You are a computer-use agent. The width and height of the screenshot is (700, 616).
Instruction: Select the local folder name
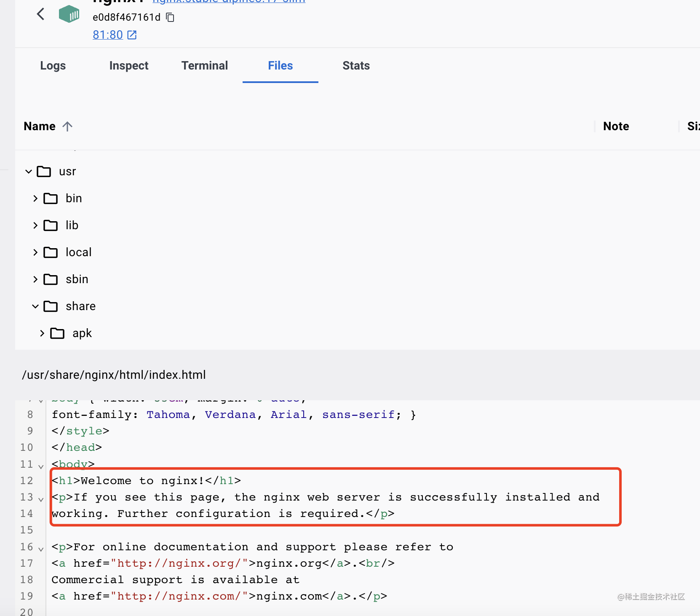79,252
